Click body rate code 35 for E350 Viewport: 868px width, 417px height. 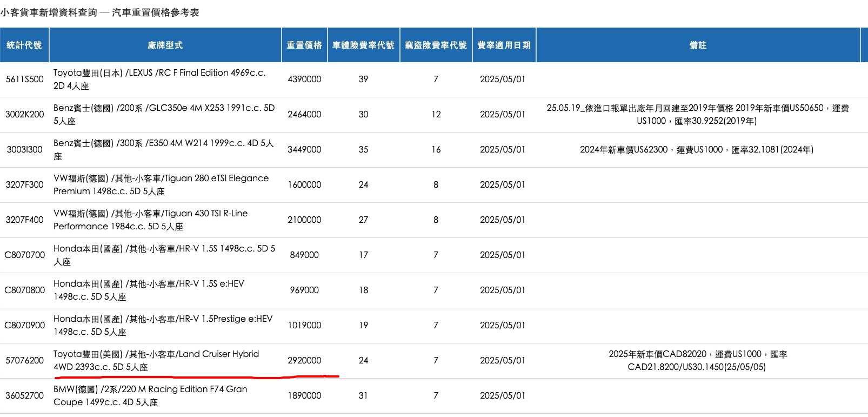tap(363, 149)
